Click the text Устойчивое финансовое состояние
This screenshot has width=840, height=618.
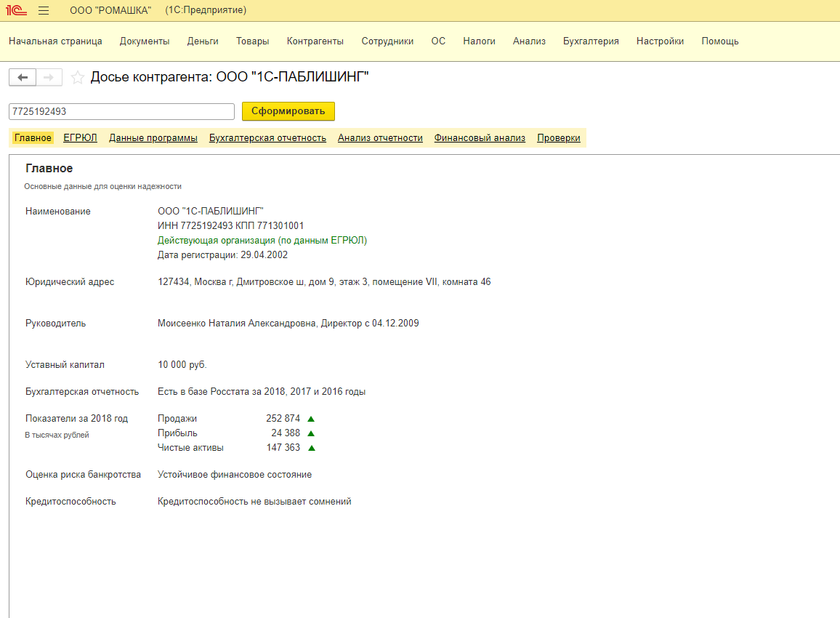click(235, 474)
